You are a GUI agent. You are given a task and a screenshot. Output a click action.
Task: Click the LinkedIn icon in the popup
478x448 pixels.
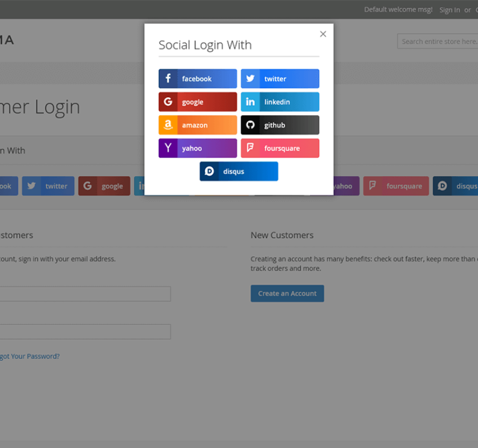click(250, 102)
